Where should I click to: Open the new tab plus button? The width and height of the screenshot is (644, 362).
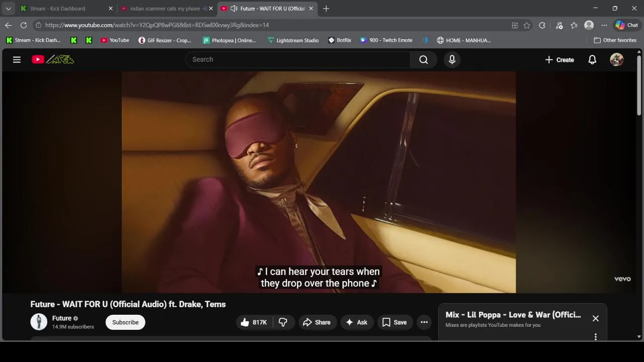pyautogui.click(x=326, y=9)
